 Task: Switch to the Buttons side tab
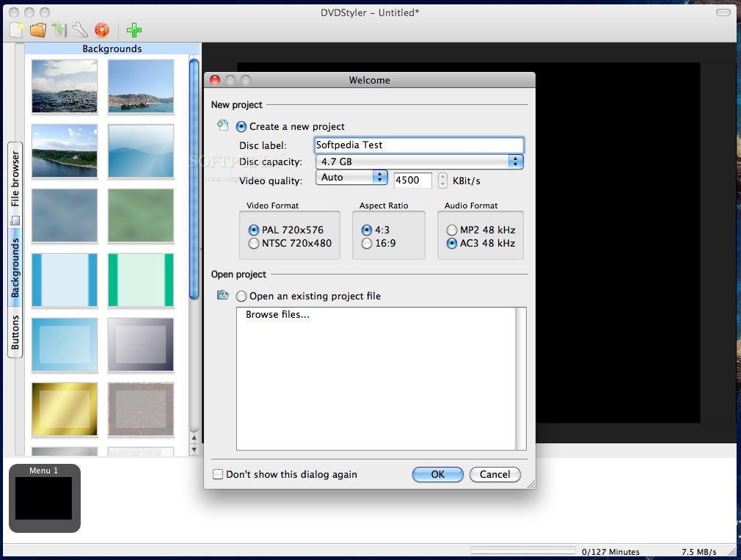15,332
